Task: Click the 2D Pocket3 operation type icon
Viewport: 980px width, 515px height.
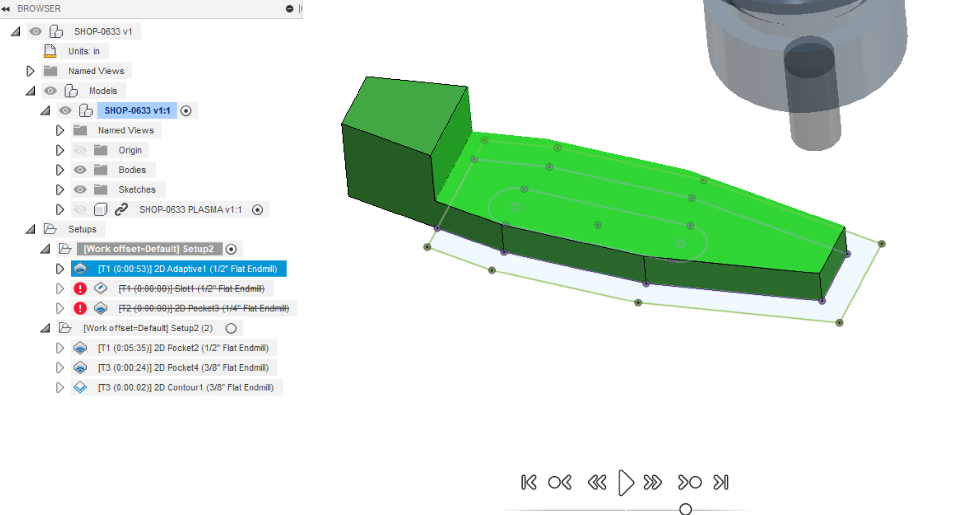Action: tap(101, 308)
